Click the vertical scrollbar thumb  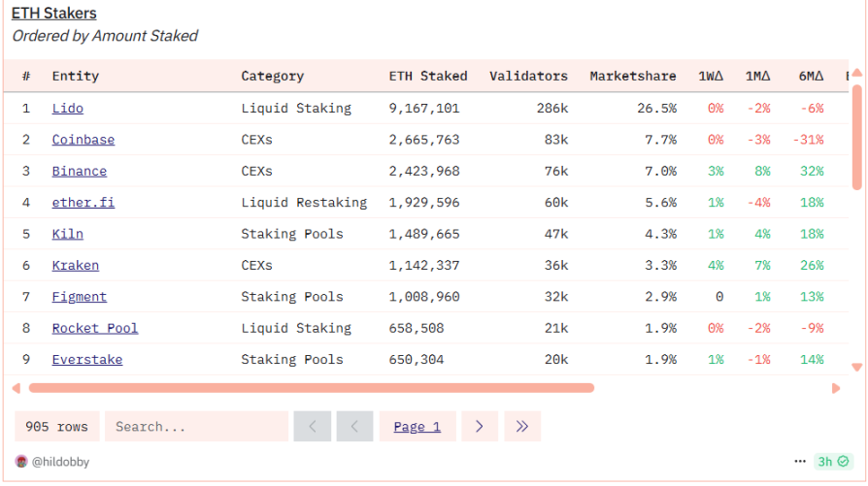856,136
